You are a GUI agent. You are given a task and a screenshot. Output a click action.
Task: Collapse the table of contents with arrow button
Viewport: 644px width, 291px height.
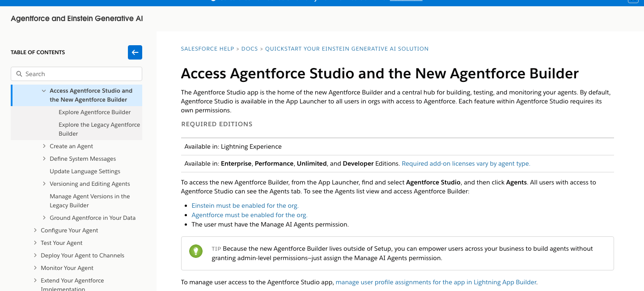click(x=135, y=52)
